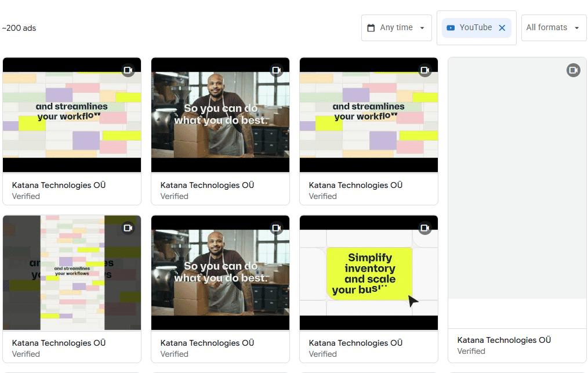Click the arrow beside All formats
The height and width of the screenshot is (373, 588).
click(x=577, y=28)
